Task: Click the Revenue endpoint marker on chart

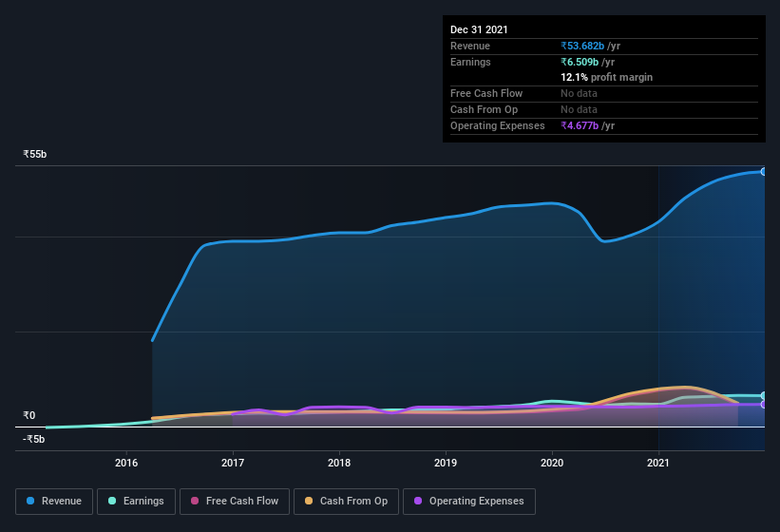Action: click(x=763, y=172)
